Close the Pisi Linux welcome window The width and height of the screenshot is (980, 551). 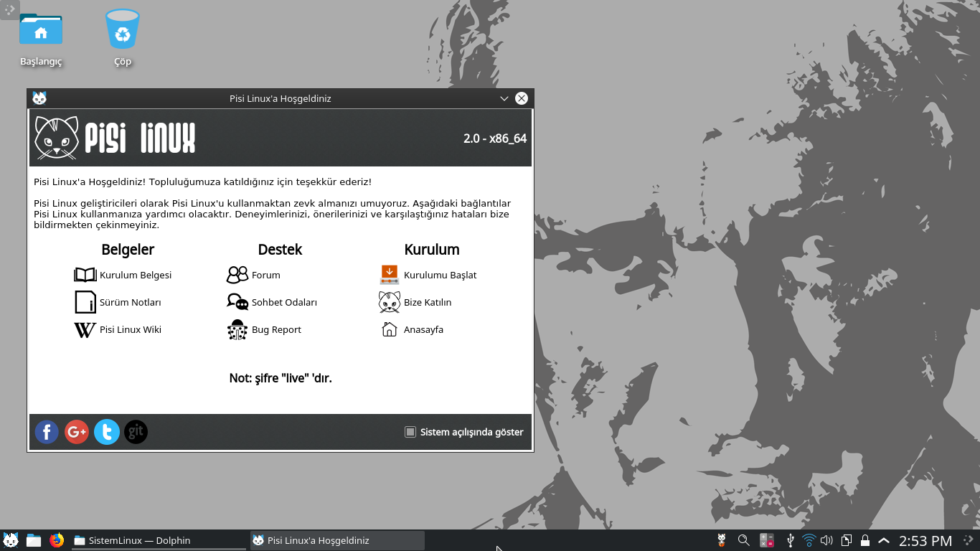(522, 98)
